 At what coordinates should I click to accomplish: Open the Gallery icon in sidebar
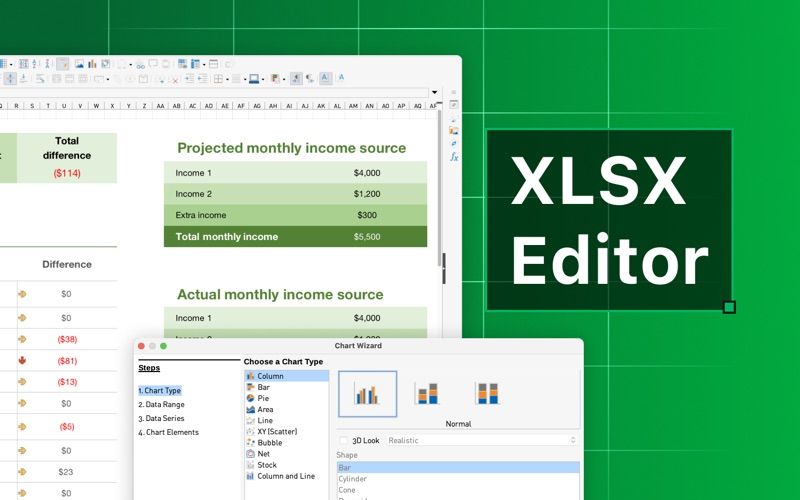click(454, 131)
